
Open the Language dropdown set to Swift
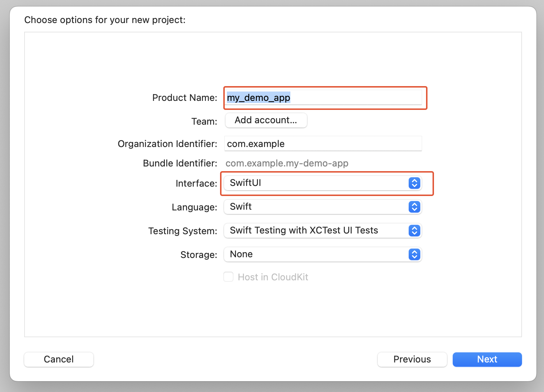[317, 207]
